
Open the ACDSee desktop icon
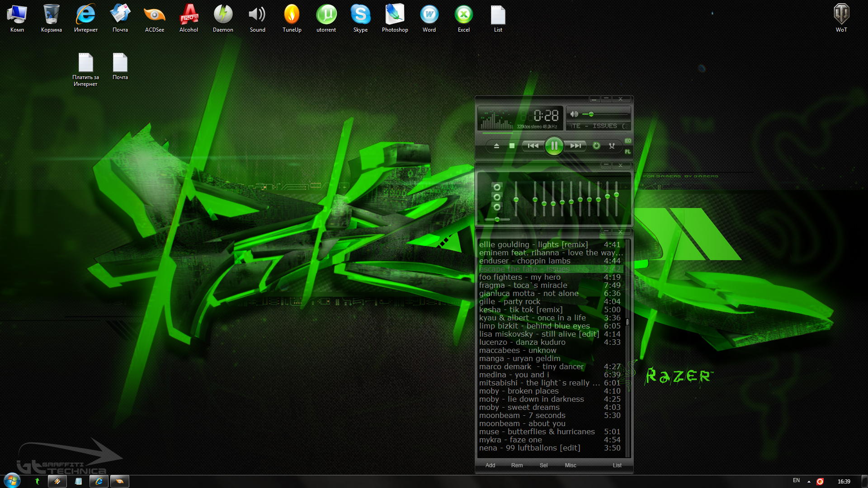pos(155,19)
